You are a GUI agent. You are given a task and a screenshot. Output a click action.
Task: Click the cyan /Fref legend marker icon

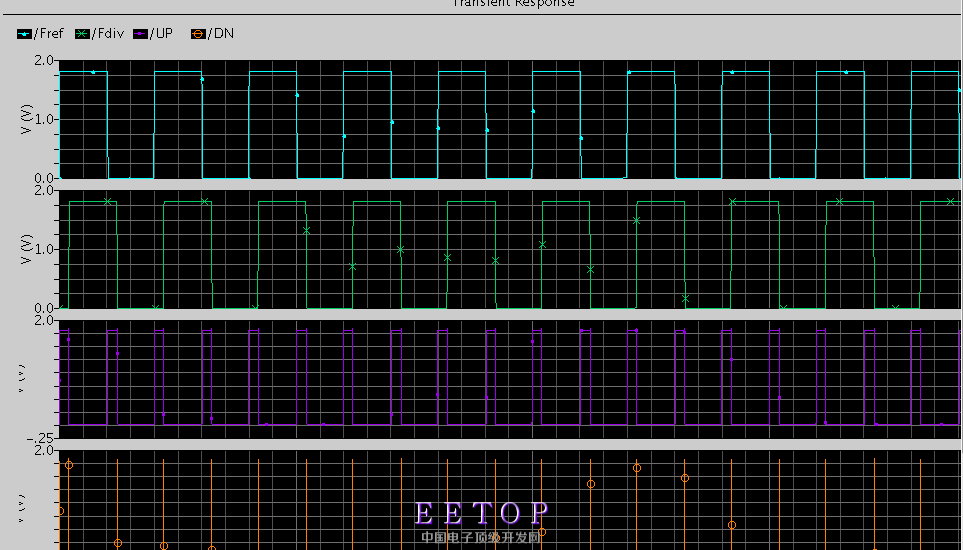(x=25, y=34)
